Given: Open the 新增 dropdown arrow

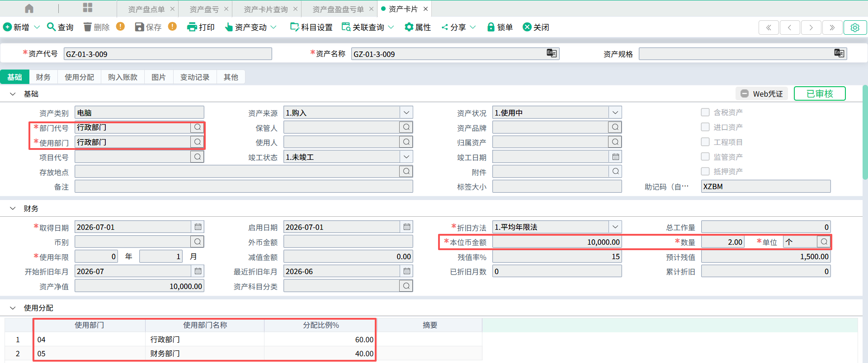Looking at the screenshot, I should [x=37, y=27].
